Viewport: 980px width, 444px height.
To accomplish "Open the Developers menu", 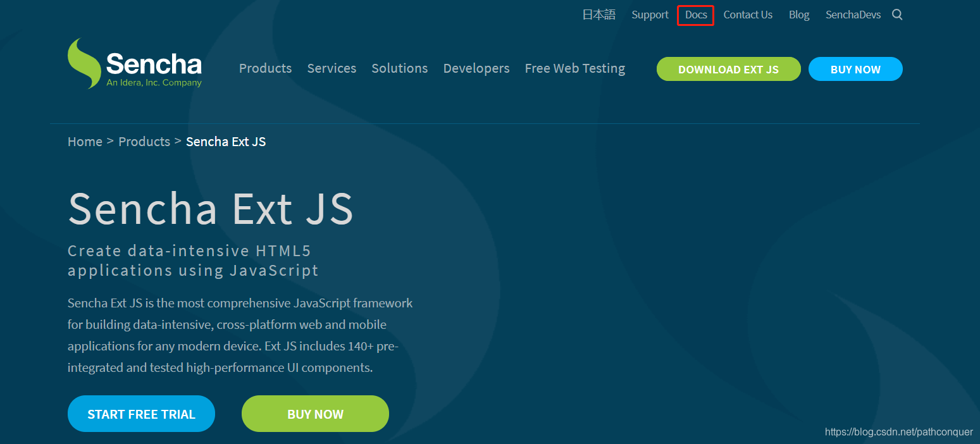I will [x=476, y=68].
